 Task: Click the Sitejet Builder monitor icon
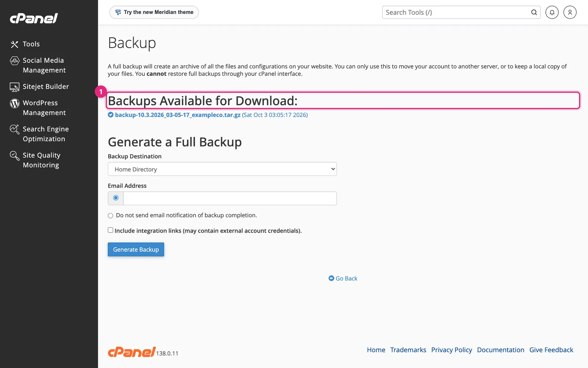[14, 87]
